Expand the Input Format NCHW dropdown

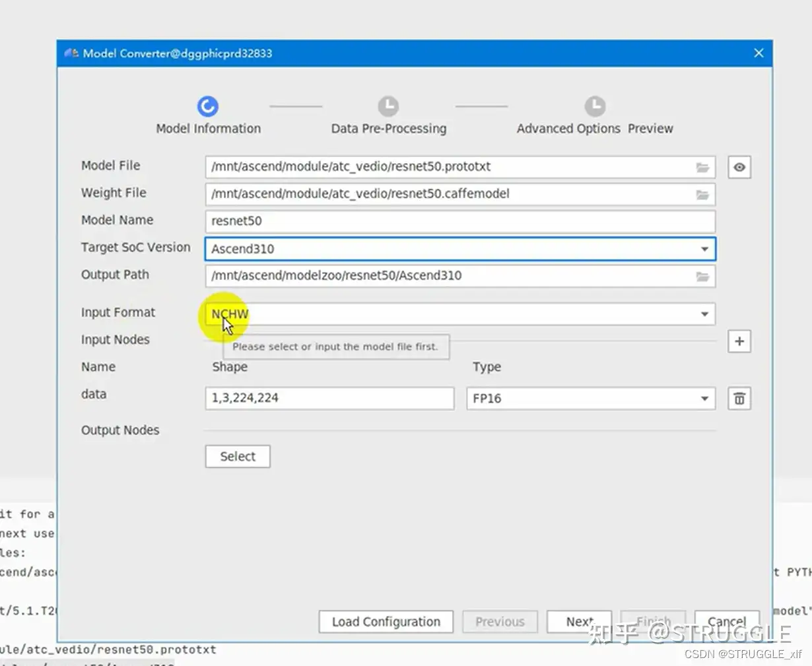704,314
